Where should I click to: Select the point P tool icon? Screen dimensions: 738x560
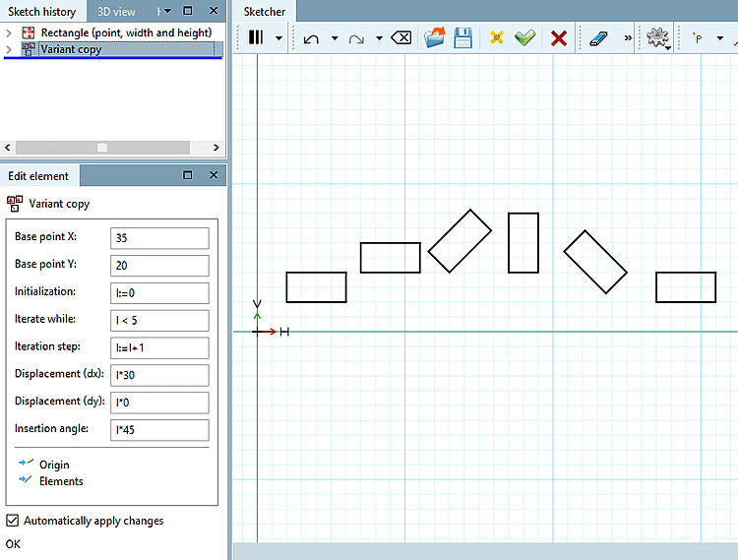click(x=698, y=38)
